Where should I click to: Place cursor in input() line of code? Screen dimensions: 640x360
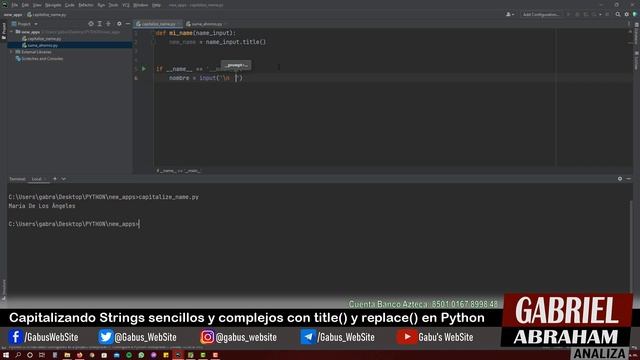206,78
